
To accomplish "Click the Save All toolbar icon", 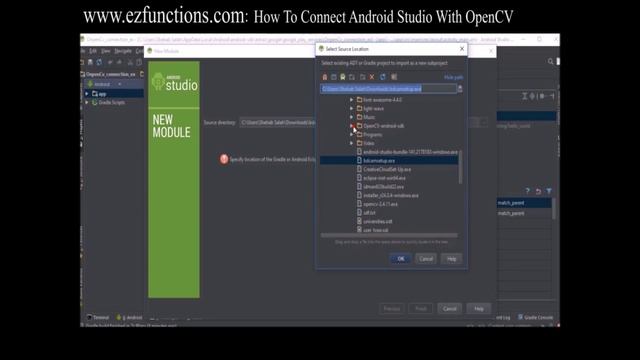I will tap(90, 62).
